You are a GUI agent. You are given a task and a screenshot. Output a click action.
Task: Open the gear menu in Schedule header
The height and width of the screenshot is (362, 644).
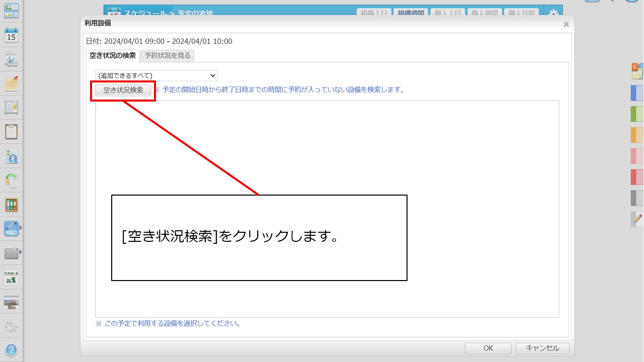coord(553,13)
